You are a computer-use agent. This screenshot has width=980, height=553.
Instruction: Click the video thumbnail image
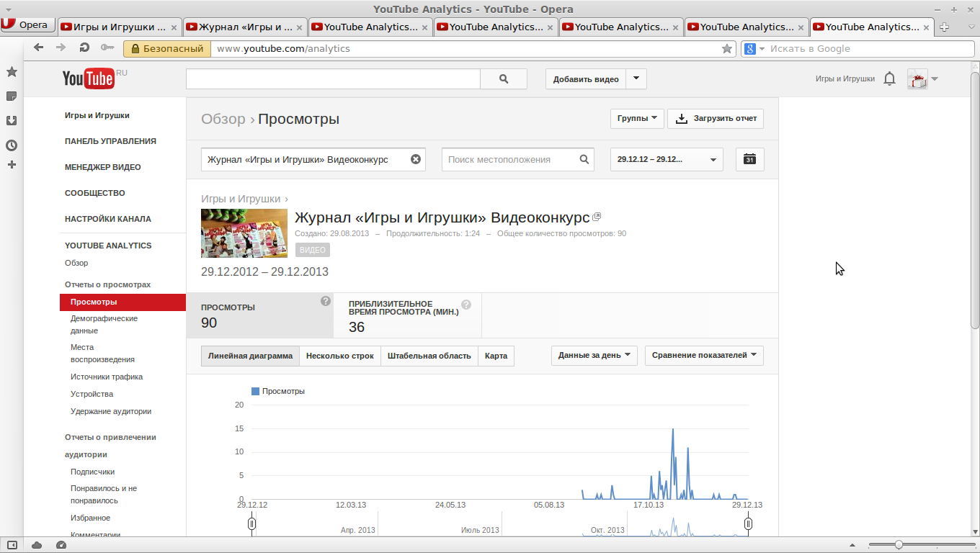244,233
